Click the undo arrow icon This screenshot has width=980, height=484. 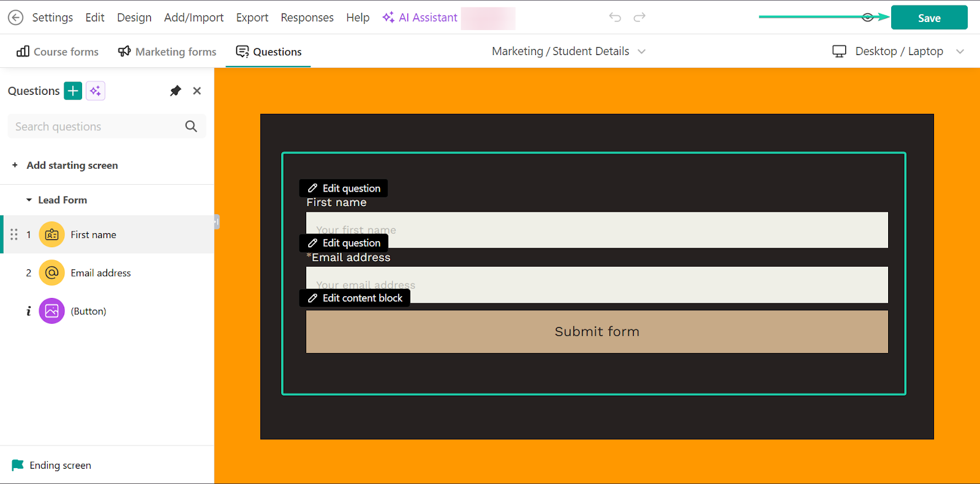click(615, 17)
